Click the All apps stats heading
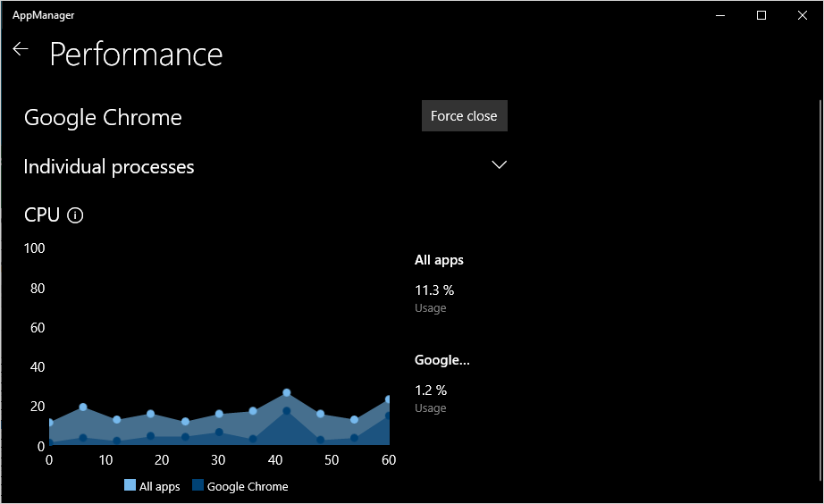 point(439,260)
